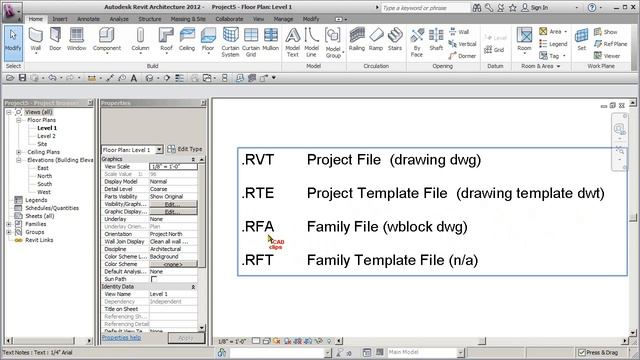Click the Ref Plane tool
The image size is (640, 360).
(x=611, y=44)
